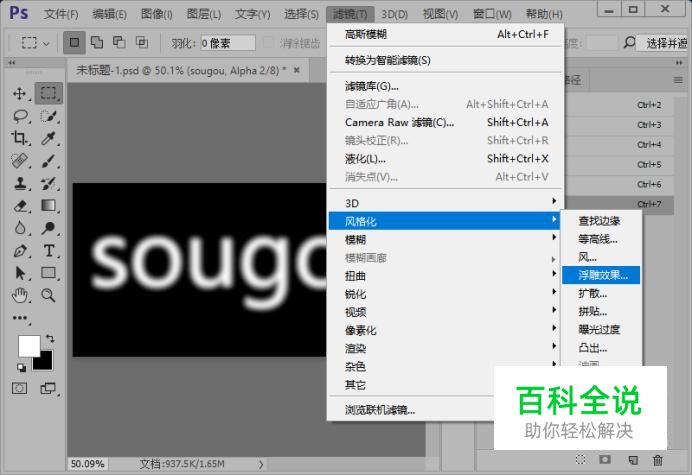Select the Pen tool
This screenshot has width=692, height=475.
click(20, 251)
